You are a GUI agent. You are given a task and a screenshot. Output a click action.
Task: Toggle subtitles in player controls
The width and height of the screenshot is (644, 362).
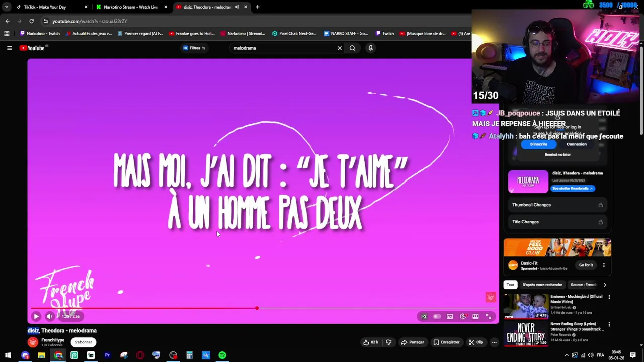click(x=450, y=316)
